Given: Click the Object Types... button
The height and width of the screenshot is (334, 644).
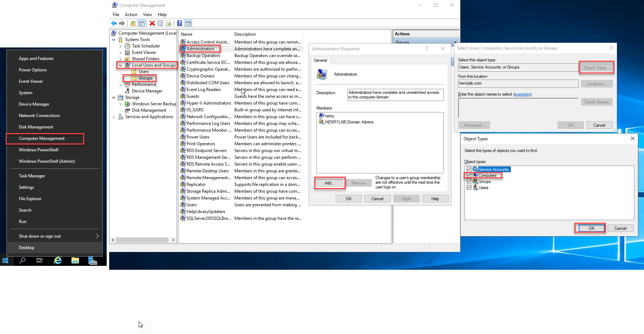Looking at the screenshot, I should (596, 67).
